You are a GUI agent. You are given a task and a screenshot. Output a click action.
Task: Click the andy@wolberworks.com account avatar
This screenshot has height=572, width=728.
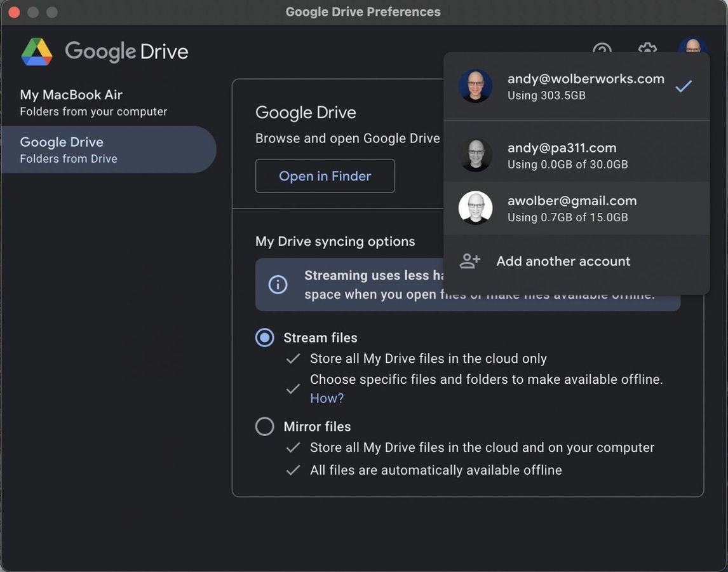pyautogui.click(x=476, y=86)
